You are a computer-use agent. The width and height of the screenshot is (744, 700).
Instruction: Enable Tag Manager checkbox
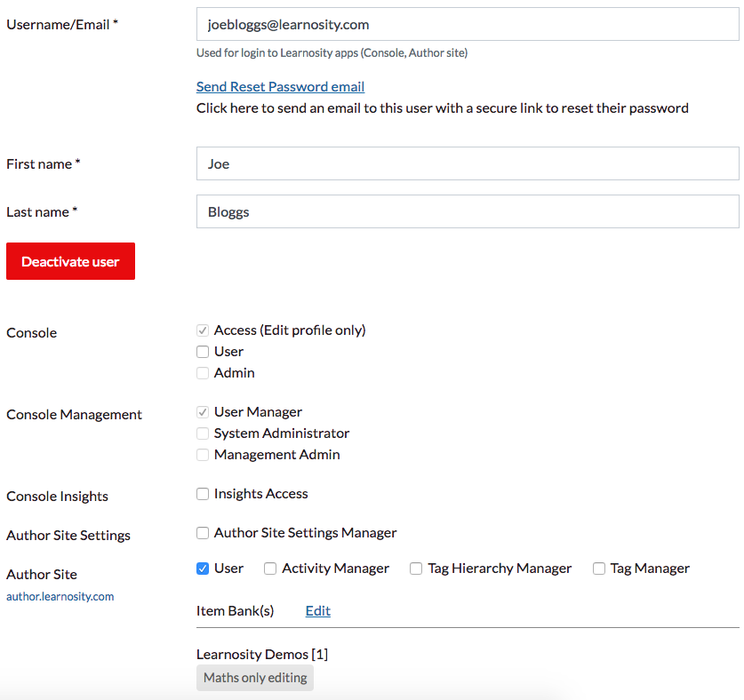pyautogui.click(x=599, y=569)
